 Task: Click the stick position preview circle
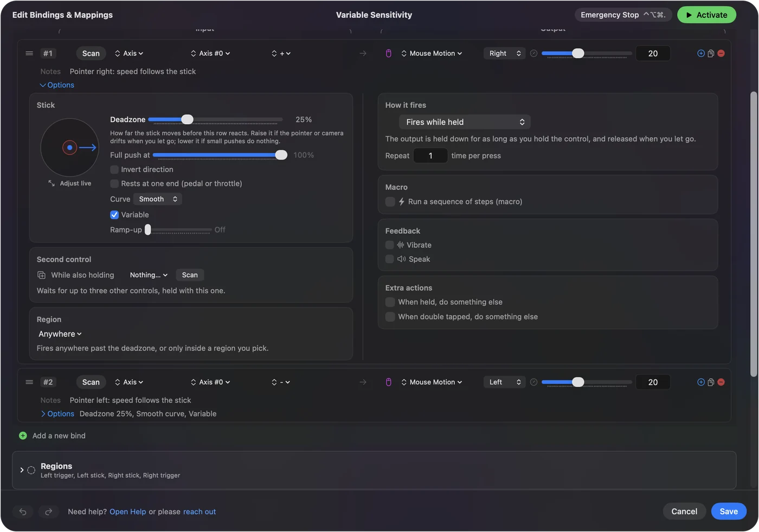pyautogui.click(x=69, y=148)
